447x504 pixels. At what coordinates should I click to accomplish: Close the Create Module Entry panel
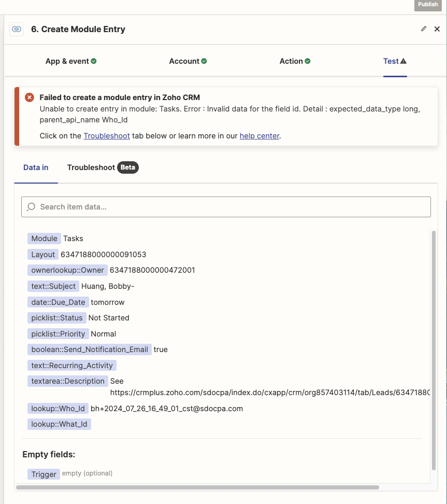pos(437,29)
